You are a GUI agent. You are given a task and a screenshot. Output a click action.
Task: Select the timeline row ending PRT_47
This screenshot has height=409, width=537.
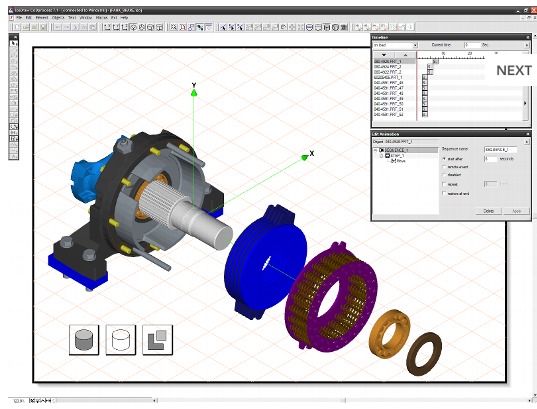395,88
